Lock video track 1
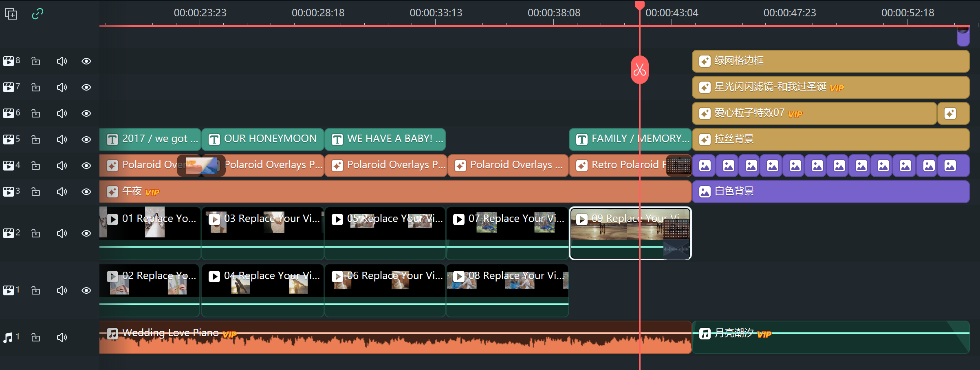Image resolution: width=980 pixels, height=370 pixels. [36, 290]
